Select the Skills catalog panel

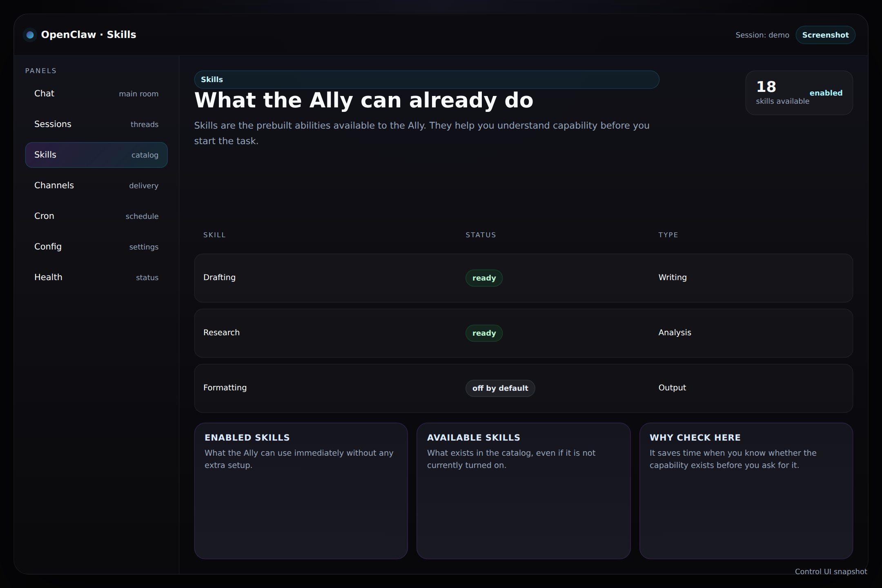(96, 155)
